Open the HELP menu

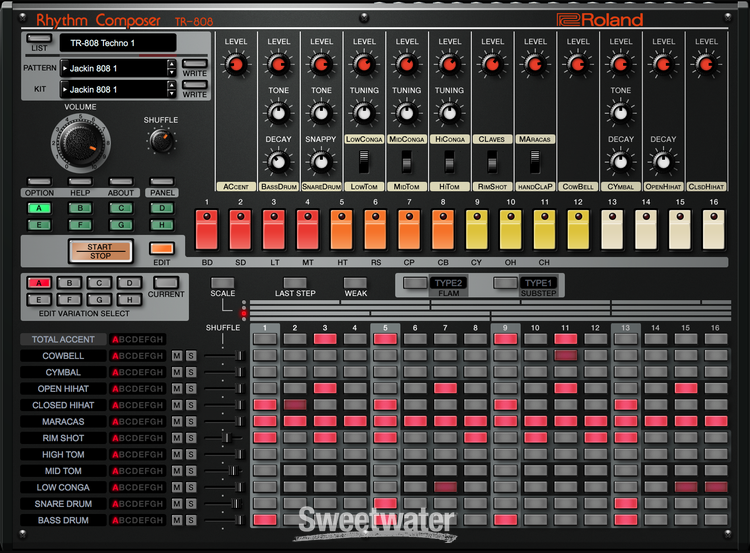point(80,182)
